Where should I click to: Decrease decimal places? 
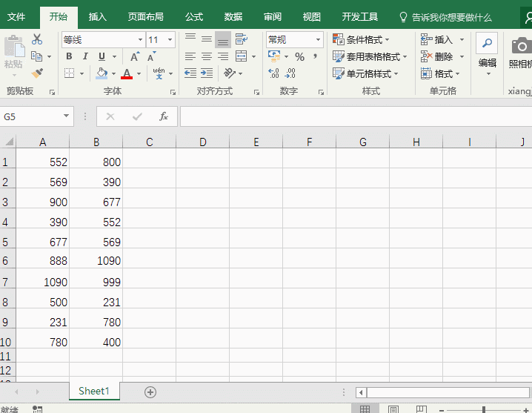[x=290, y=73]
